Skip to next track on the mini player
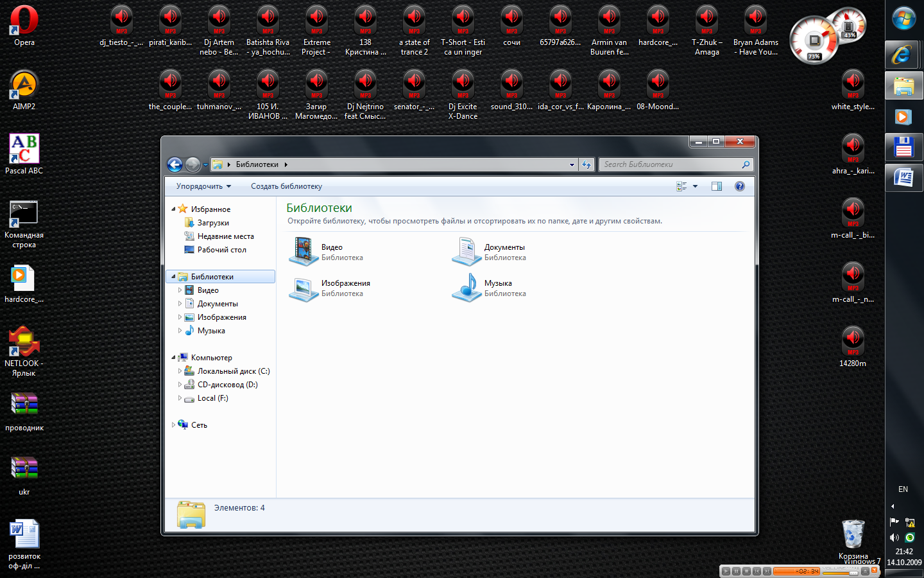The height and width of the screenshot is (578, 924). [x=767, y=571]
